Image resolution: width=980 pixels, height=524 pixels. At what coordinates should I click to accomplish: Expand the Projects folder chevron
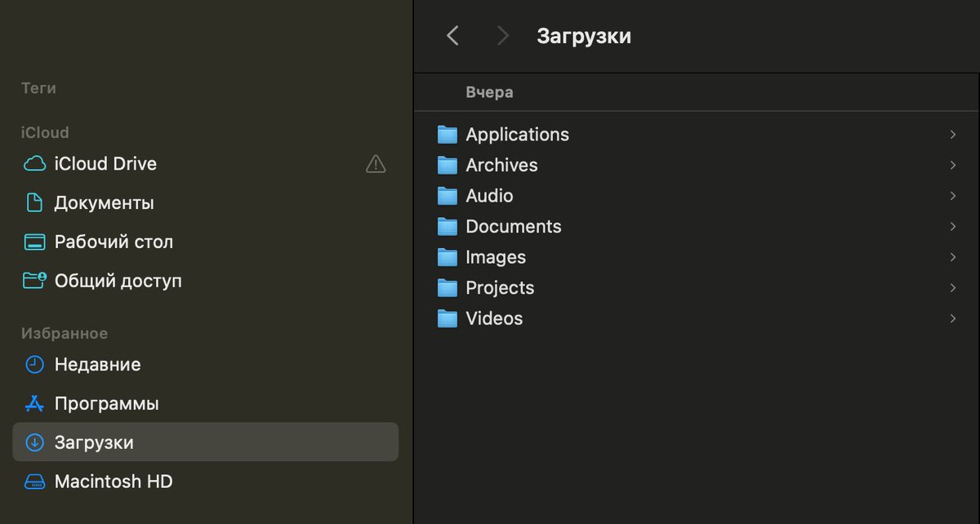[953, 287]
